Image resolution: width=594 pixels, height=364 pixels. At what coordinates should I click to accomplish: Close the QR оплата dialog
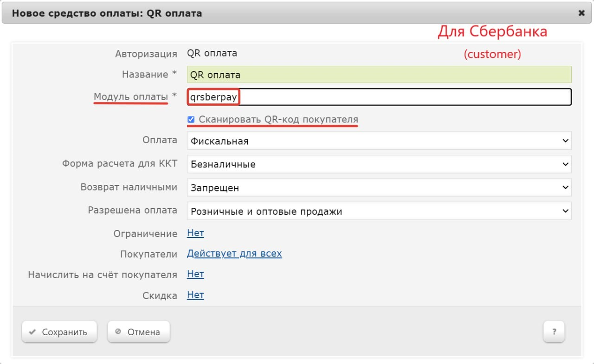click(581, 13)
